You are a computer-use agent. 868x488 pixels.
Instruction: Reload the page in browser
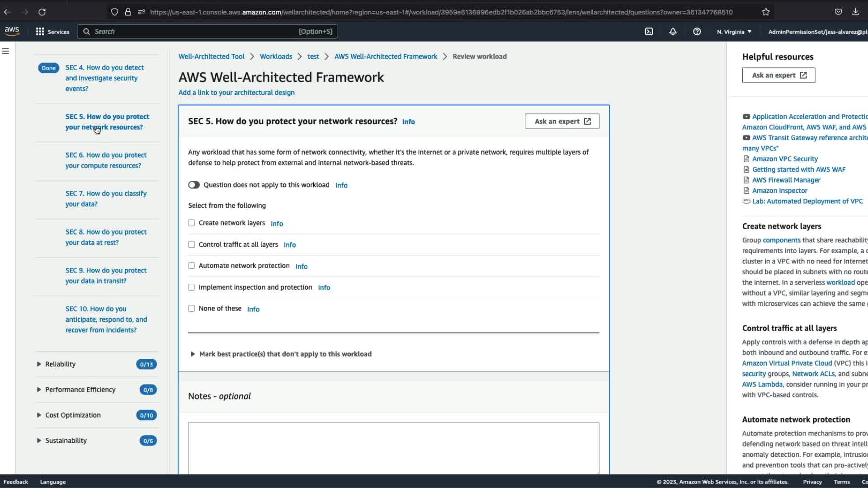(42, 12)
